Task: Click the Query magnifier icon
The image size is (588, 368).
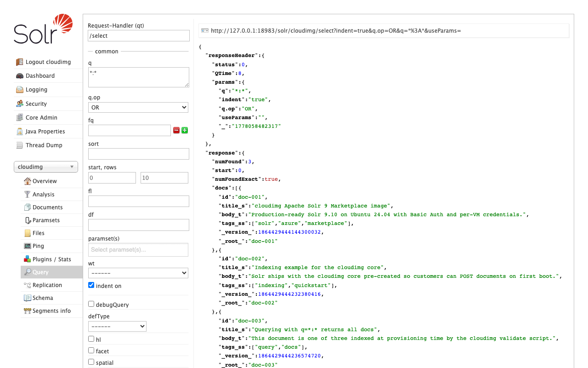Action: pos(28,272)
